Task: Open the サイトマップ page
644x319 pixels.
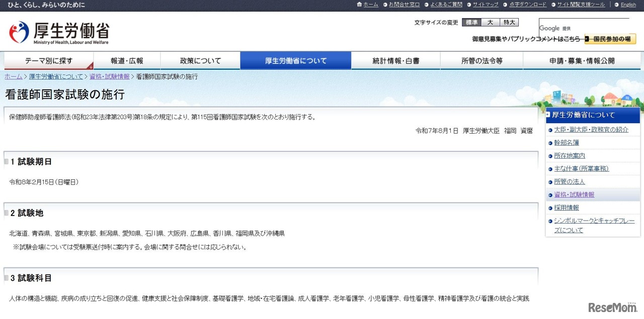Action: [x=485, y=5]
